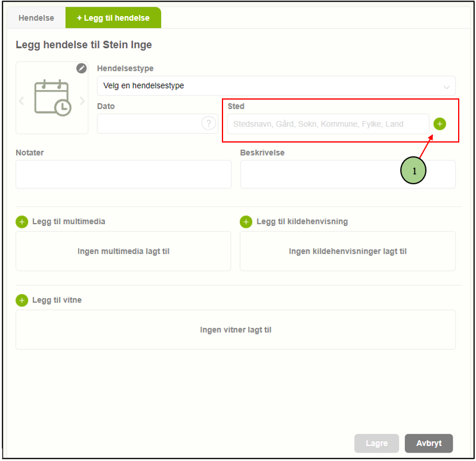
Task: Click into the Sted place field
Action: click(327, 124)
